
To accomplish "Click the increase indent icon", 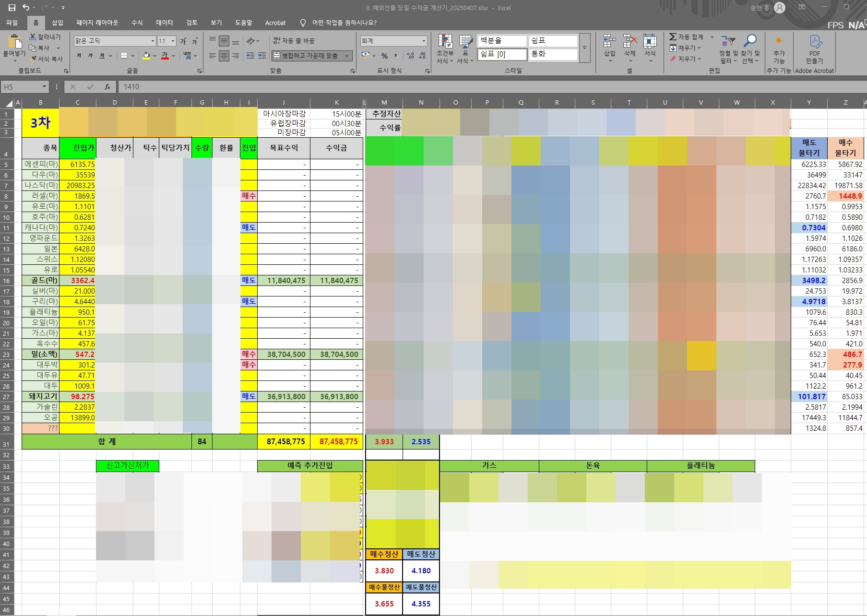I will pos(262,56).
